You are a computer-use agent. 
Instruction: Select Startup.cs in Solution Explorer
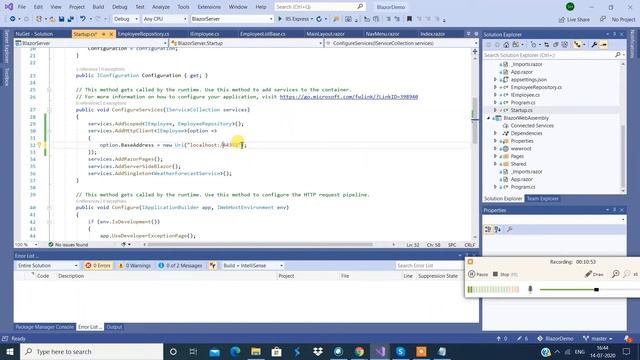point(521,111)
